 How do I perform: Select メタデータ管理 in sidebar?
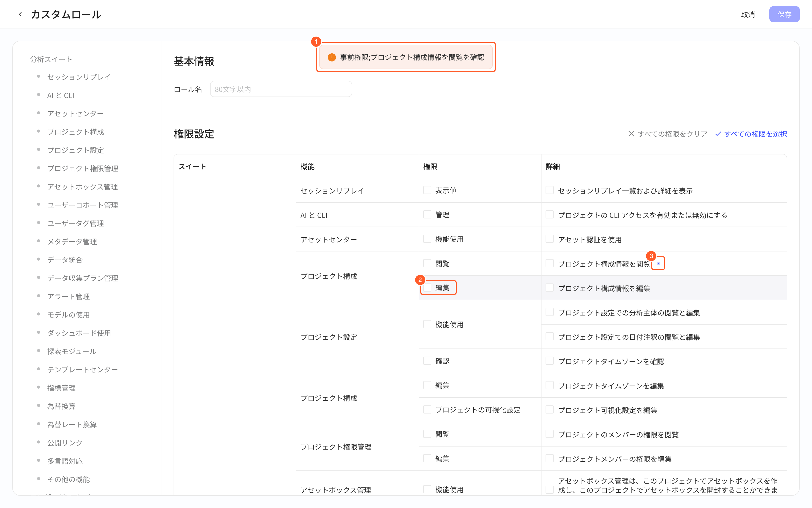pos(72,242)
